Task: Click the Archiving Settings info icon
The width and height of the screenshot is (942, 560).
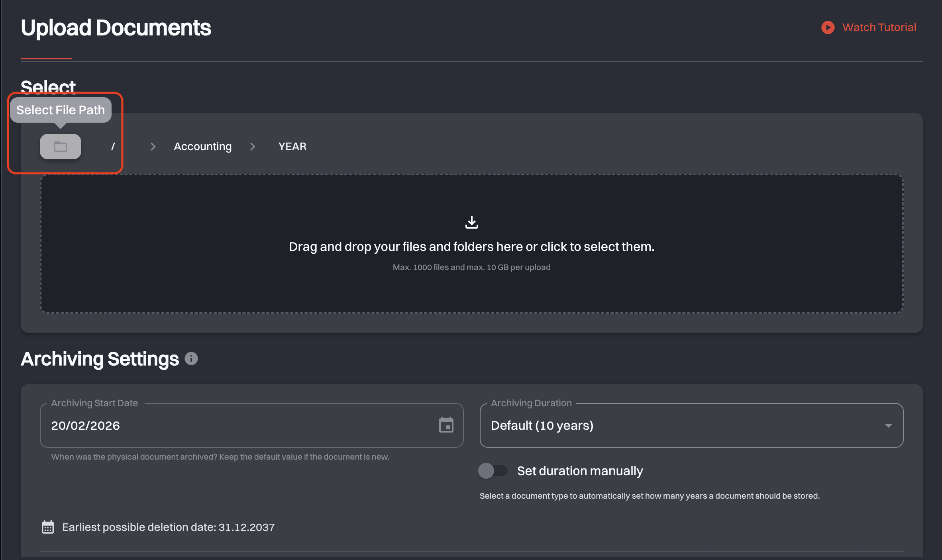Action: 191,359
